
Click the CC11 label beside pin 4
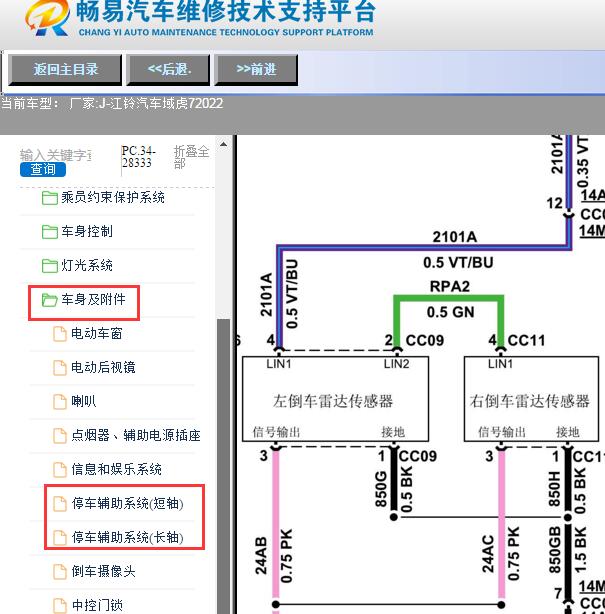[x=526, y=340]
